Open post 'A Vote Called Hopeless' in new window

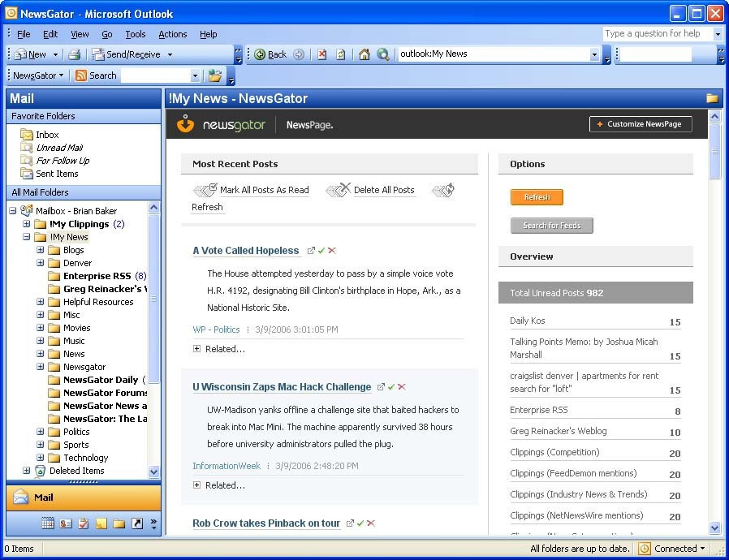pyautogui.click(x=311, y=251)
